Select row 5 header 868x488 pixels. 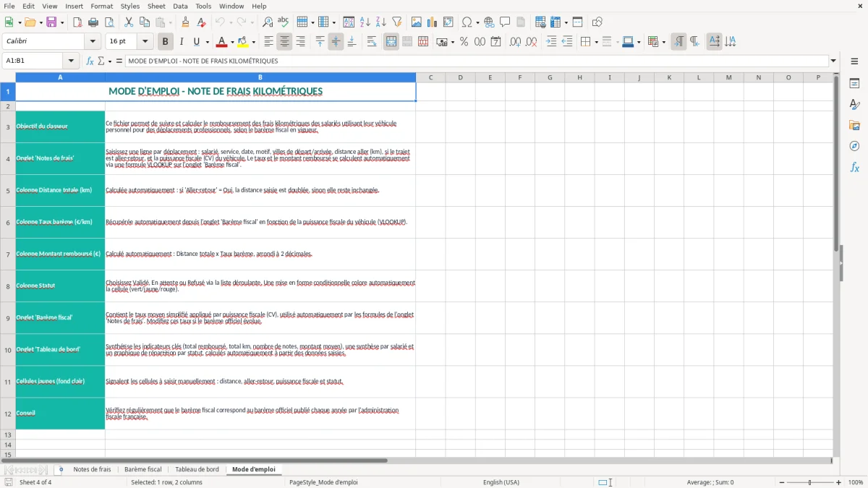[x=8, y=190]
